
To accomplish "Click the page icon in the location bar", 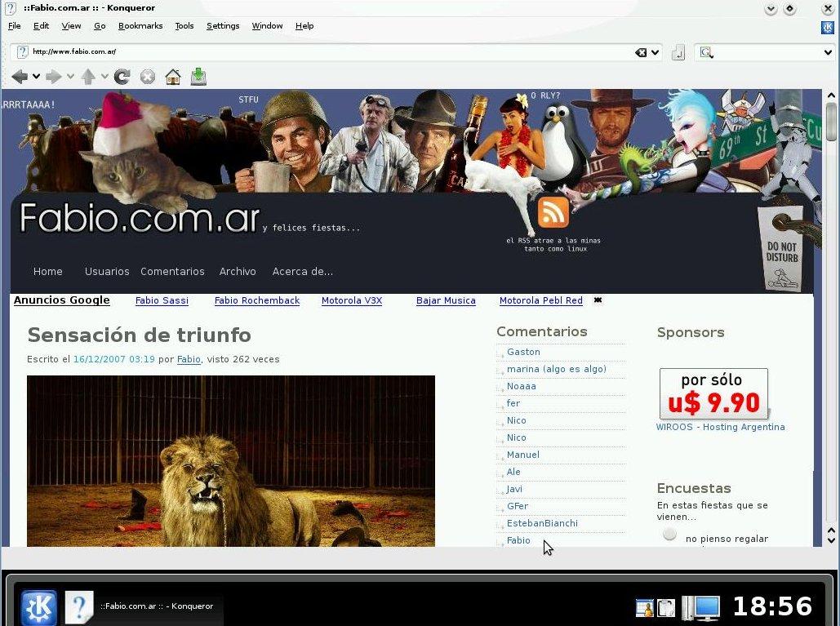I will pos(22,52).
